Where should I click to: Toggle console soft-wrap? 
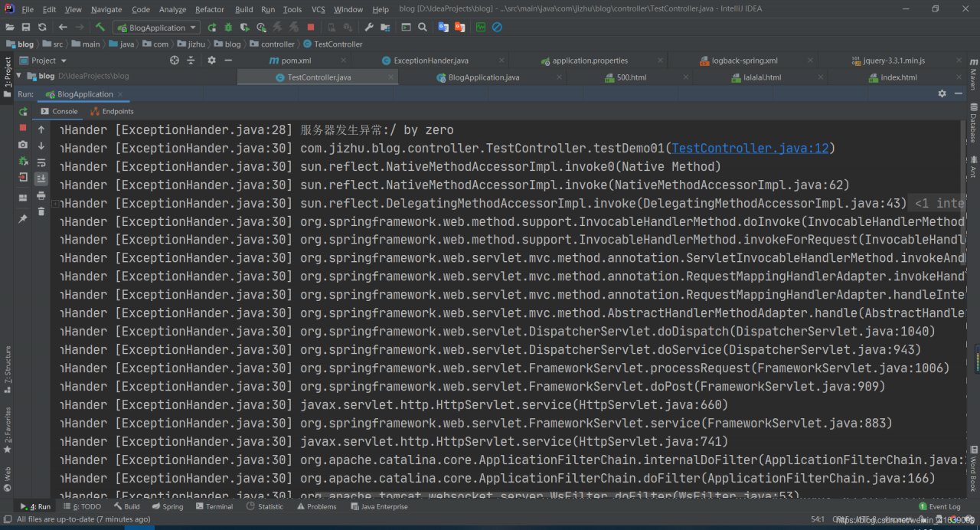click(41, 162)
